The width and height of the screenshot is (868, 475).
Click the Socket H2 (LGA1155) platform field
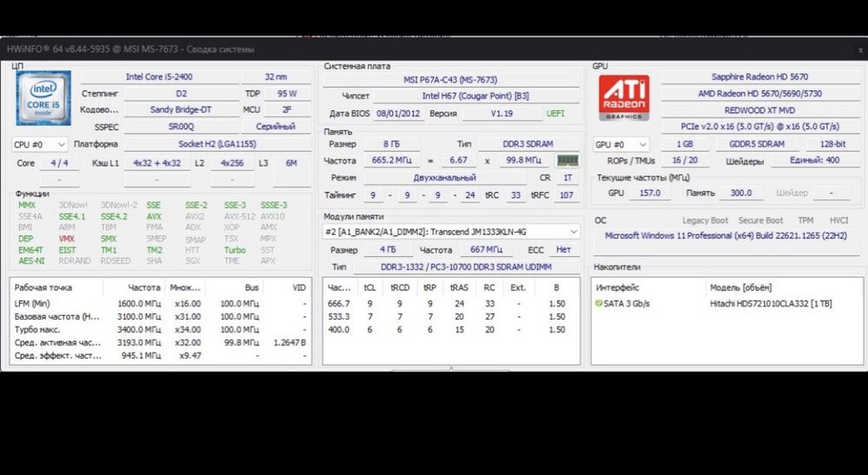tap(218, 144)
